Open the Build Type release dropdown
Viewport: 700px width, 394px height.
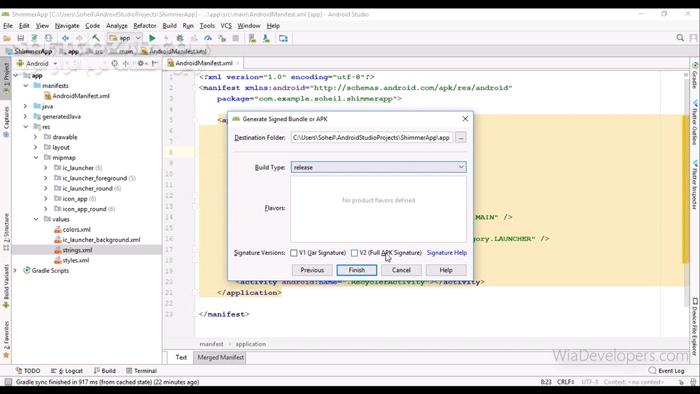click(x=379, y=167)
